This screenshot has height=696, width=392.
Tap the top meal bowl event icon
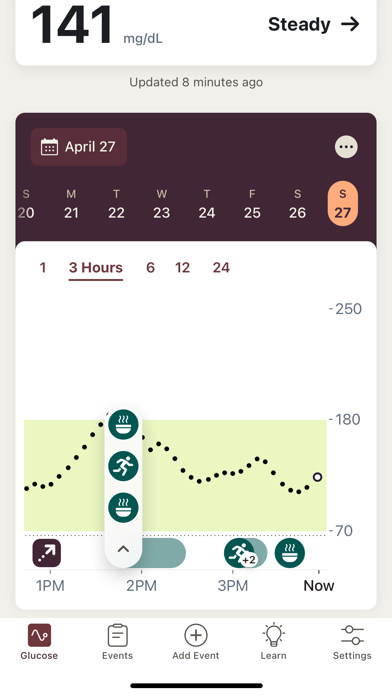(123, 424)
